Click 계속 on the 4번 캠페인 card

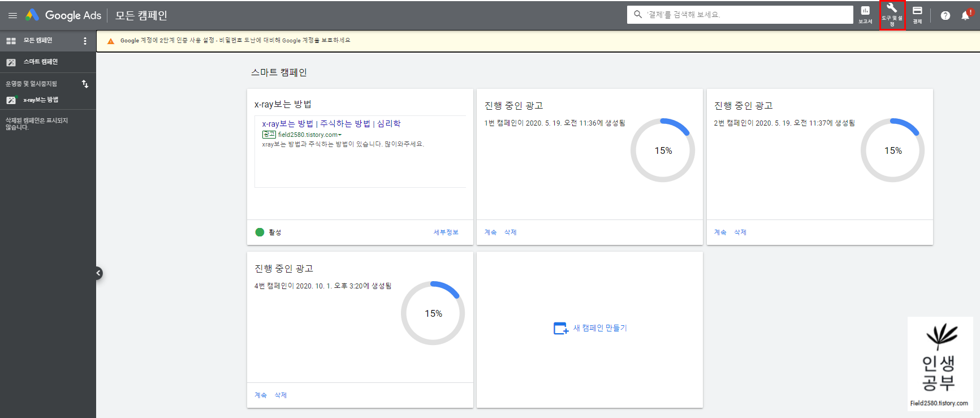(x=260, y=395)
